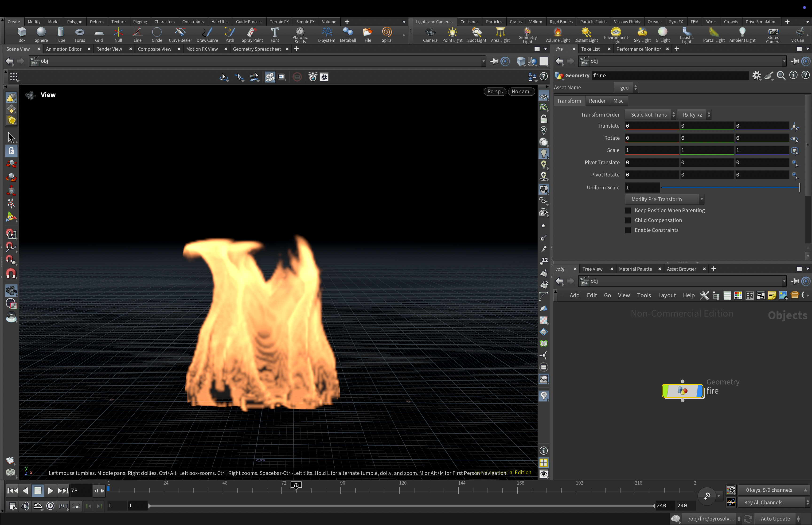Enable Keep Position When Parenting checkbox
The height and width of the screenshot is (525, 812).
[x=628, y=210]
